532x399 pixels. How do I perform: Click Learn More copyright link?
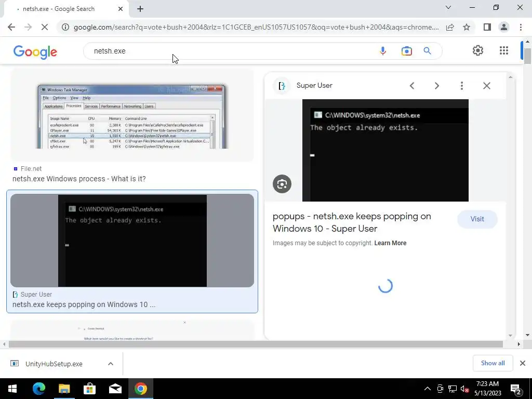(390, 243)
